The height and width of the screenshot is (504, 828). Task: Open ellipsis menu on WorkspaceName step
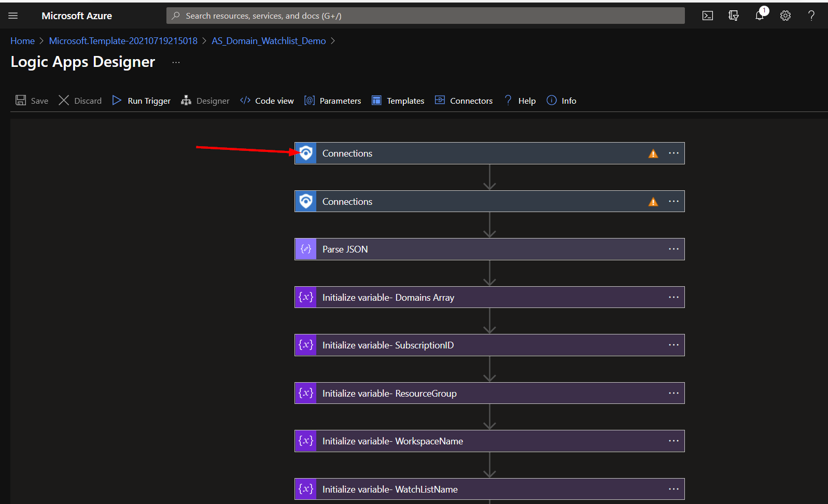[x=673, y=441]
